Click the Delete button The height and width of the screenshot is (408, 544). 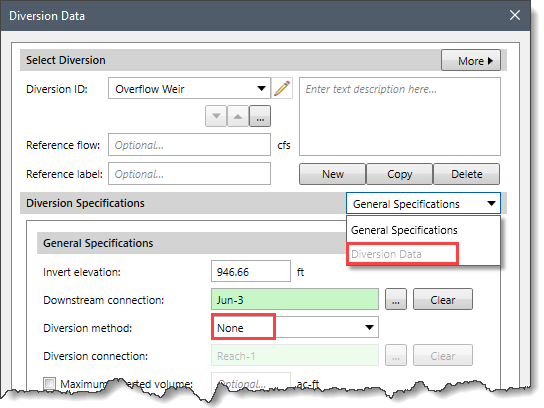(467, 174)
